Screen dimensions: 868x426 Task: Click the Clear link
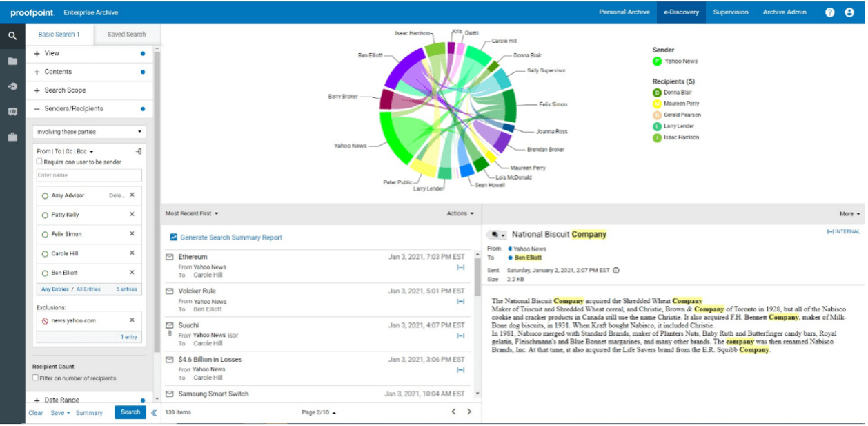click(36, 413)
